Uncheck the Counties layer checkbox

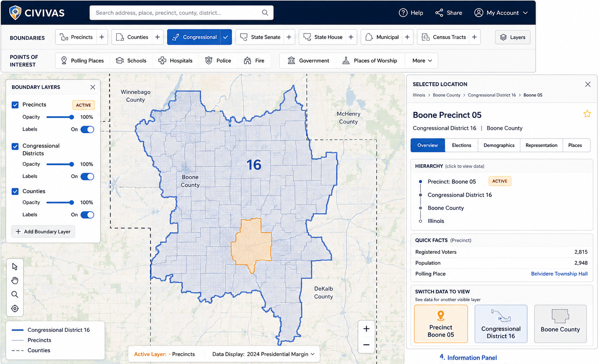point(15,191)
